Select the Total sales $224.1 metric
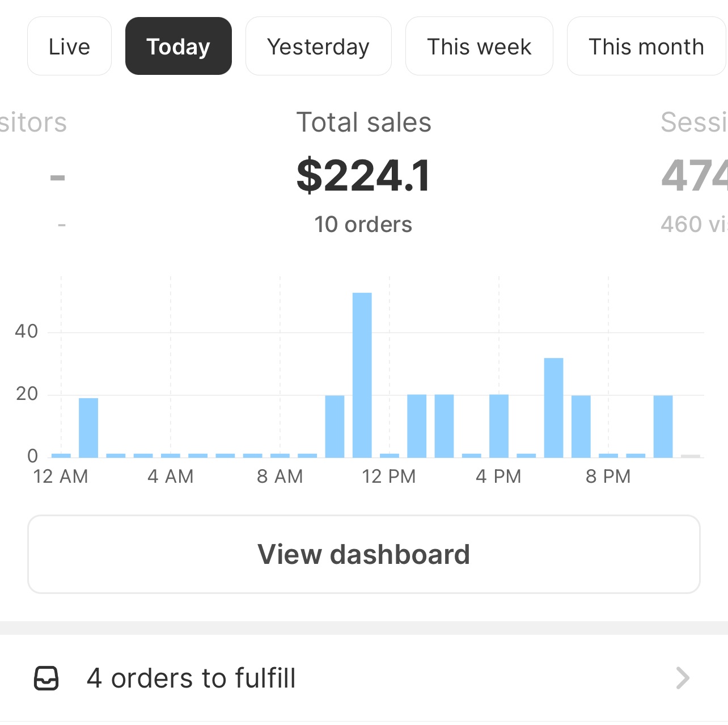The image size is (728, 725). pyautogui.click(x=364, y=175)
